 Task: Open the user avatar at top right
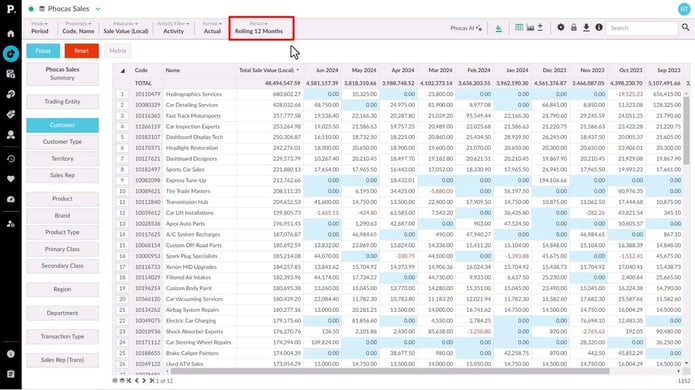click(684, 9)
